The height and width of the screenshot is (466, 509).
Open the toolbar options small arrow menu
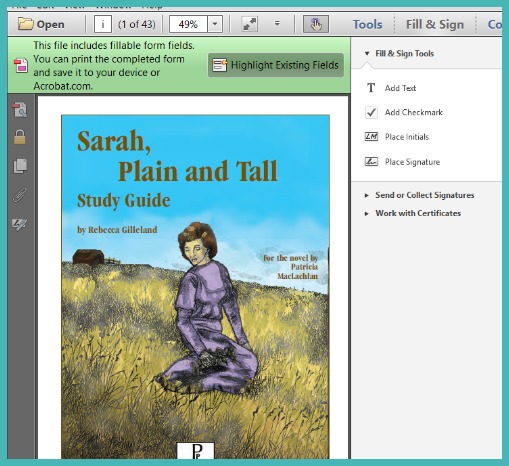pos(277,24)
